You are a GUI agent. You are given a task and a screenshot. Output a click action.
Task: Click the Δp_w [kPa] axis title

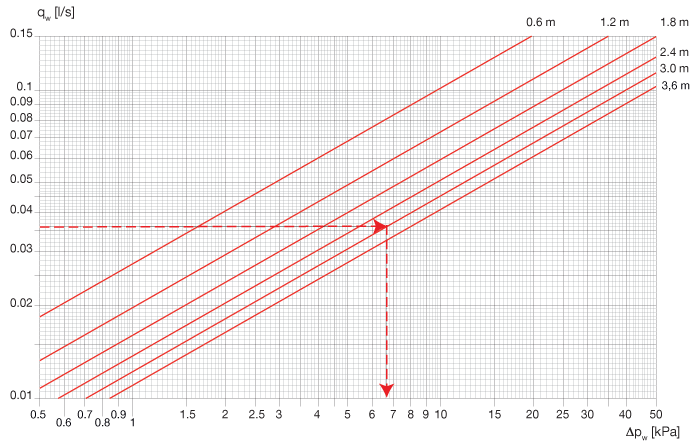click(x=652, y=432)
